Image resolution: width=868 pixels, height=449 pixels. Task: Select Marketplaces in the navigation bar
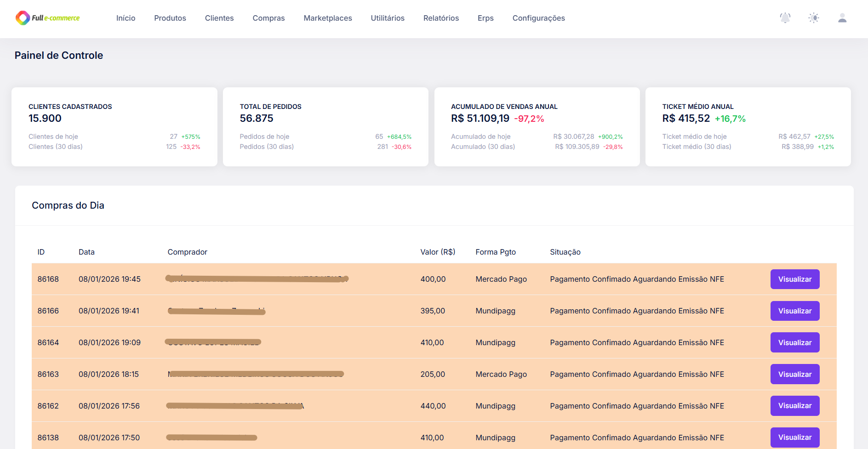327,18
